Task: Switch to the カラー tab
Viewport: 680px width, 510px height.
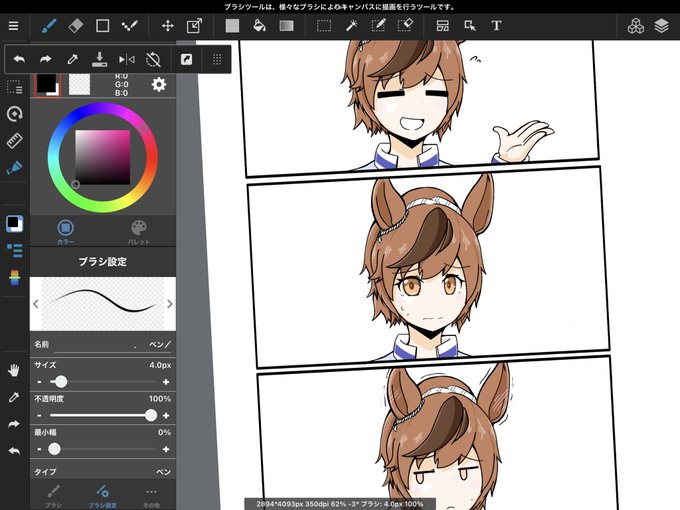Action: tap(65, 232)
